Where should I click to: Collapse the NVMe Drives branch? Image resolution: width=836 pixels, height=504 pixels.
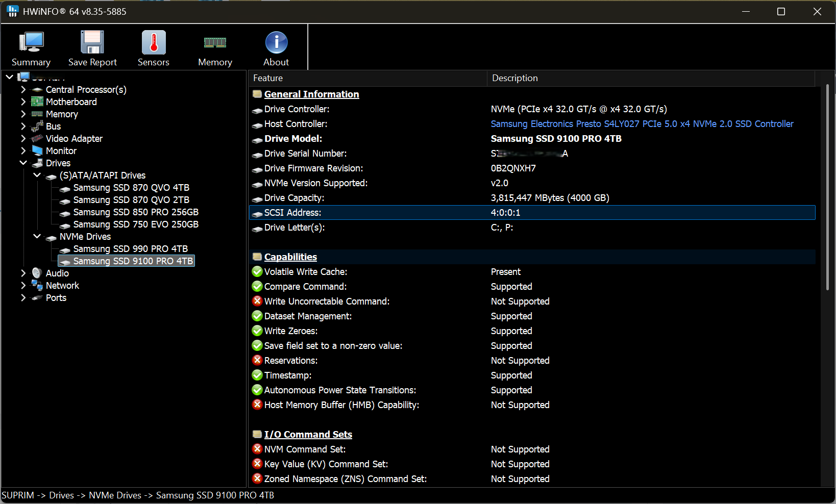(x=37, y=237)
